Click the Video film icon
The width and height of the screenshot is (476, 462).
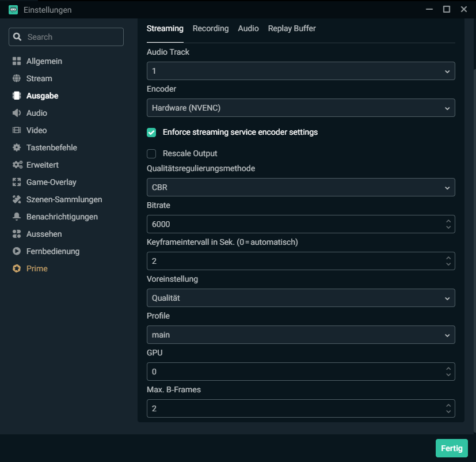(x=17, y=130)
